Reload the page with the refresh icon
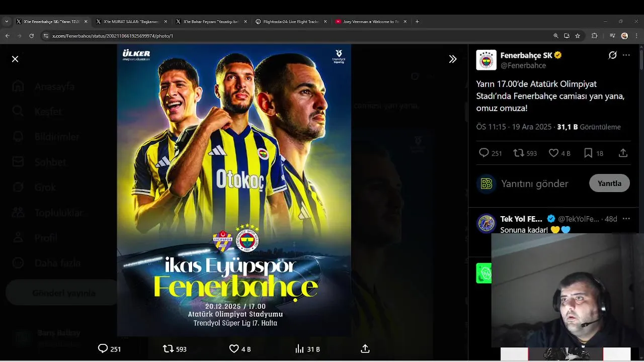The image size is (644, 362). click(x=31, y=36)
